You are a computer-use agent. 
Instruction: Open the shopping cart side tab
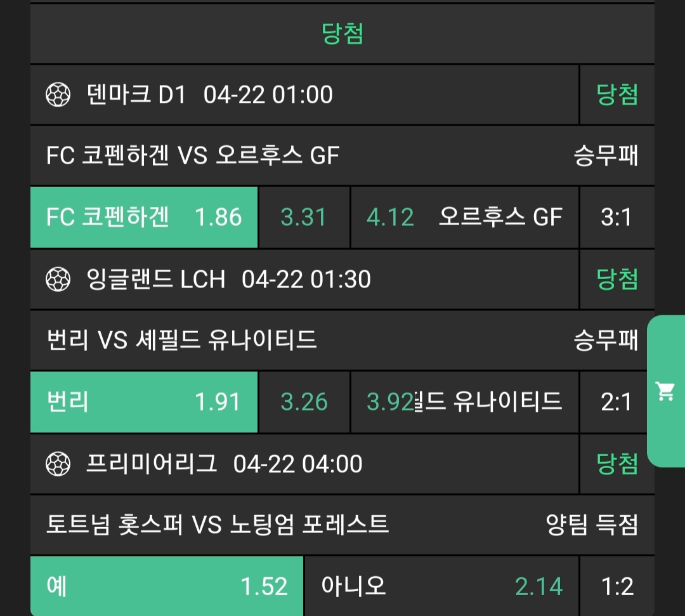(665, 391)
